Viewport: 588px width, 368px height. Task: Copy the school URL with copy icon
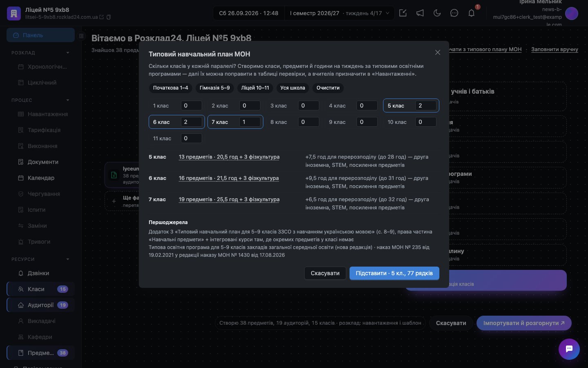(109, 17)
